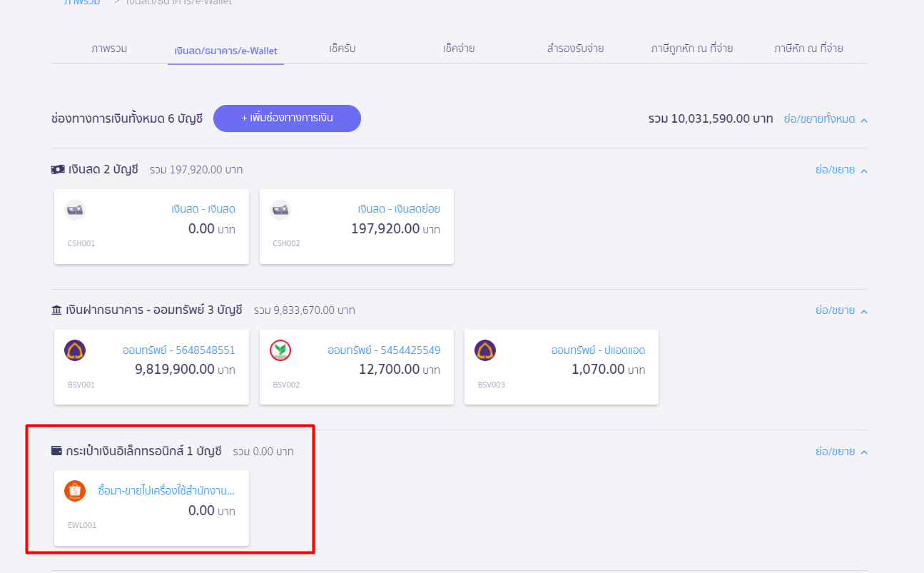Screen dimensions: 924x573
Task: Click the BSV002 account code
Action: tap(286, 385)
